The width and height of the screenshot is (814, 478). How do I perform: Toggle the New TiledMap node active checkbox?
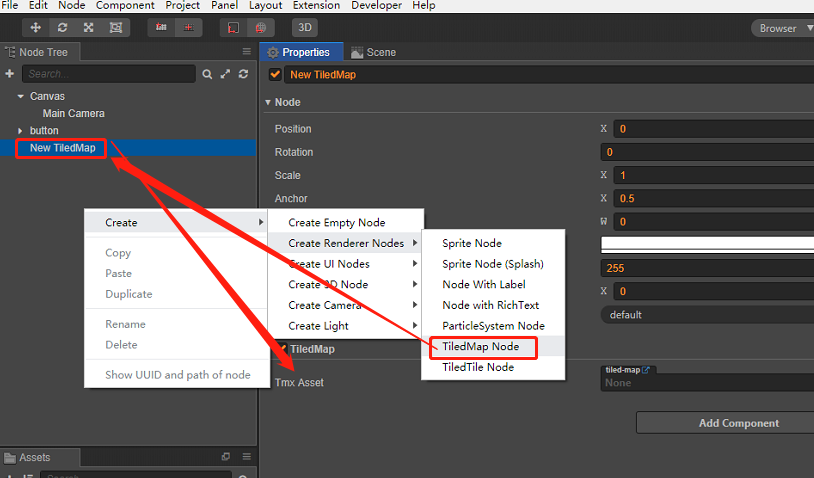point(275,74)
